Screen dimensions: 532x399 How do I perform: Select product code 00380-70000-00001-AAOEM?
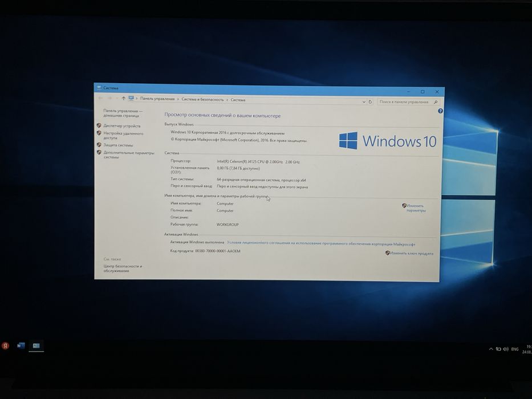click(x=217, y=251)
